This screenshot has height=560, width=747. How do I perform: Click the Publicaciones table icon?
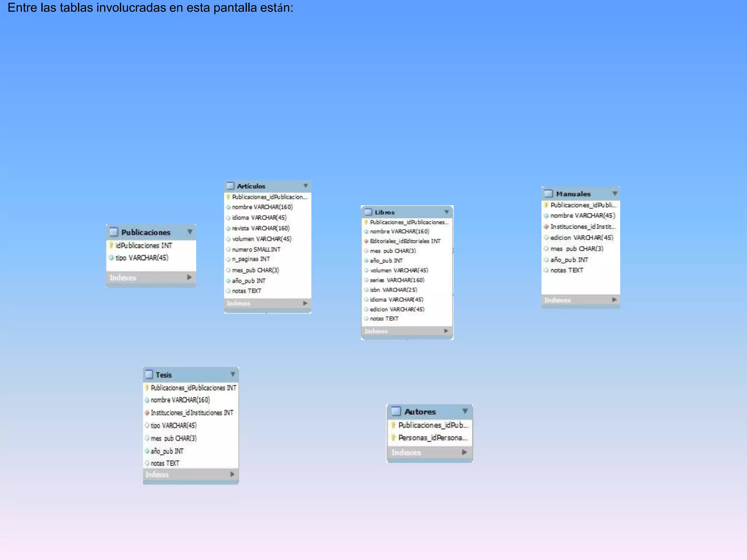[x=114, y=232]
